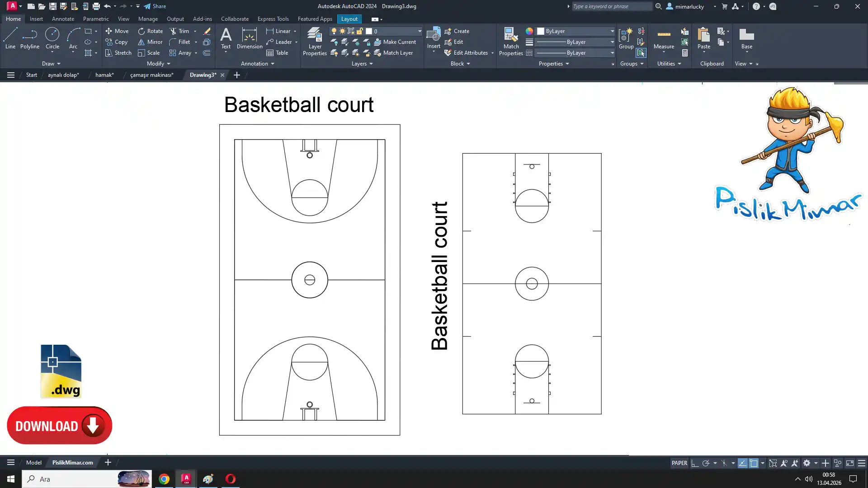Click the ByLayer object color swatch
Screen dimensions: 868x488
click(x=541, y=31)
